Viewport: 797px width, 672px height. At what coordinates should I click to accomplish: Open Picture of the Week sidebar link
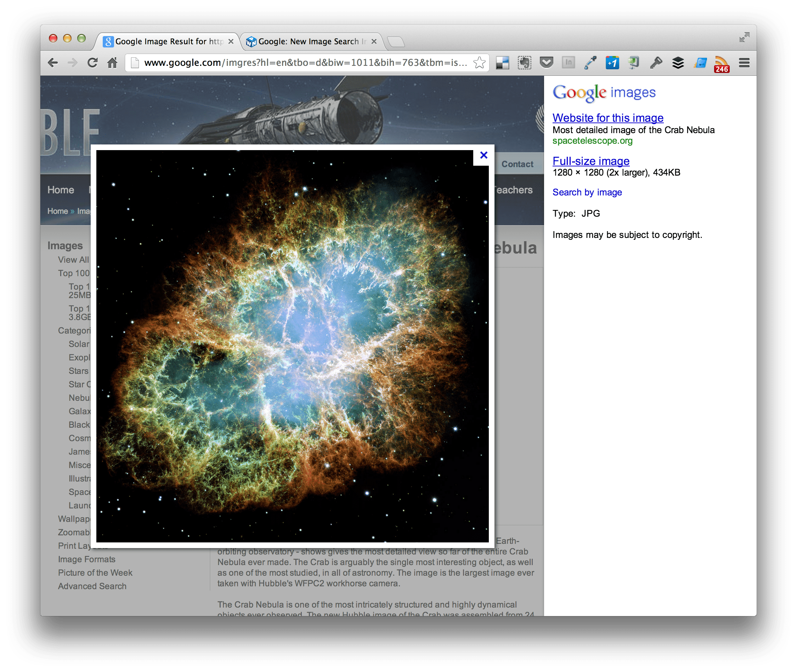click(x=95, y=573)
